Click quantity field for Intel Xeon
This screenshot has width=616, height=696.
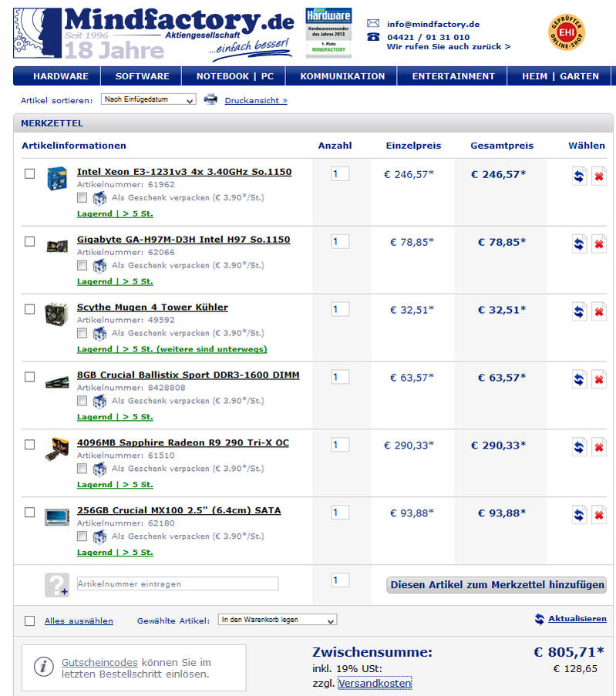tap(340, 174)
